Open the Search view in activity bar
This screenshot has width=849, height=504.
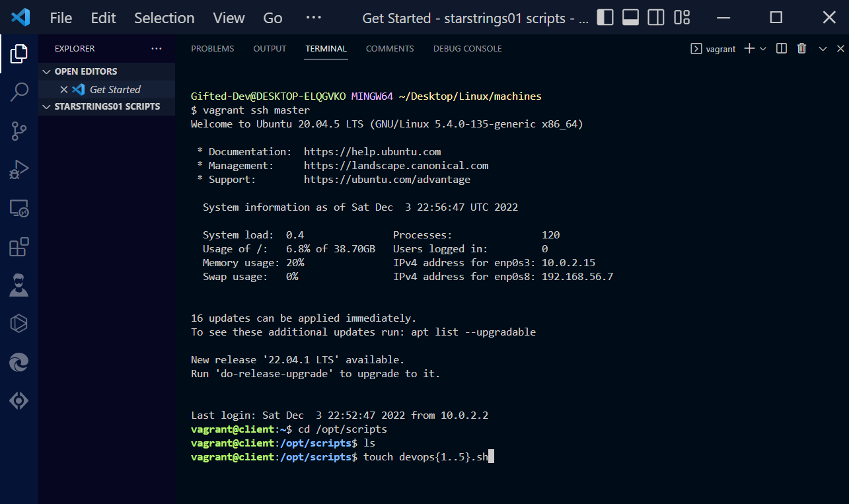(x=19, y=92)
